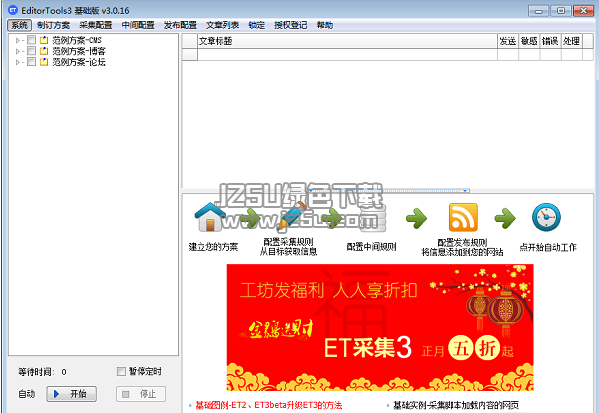
Task: Minimize the EditorTools3 window
Action: pos(539,11)
